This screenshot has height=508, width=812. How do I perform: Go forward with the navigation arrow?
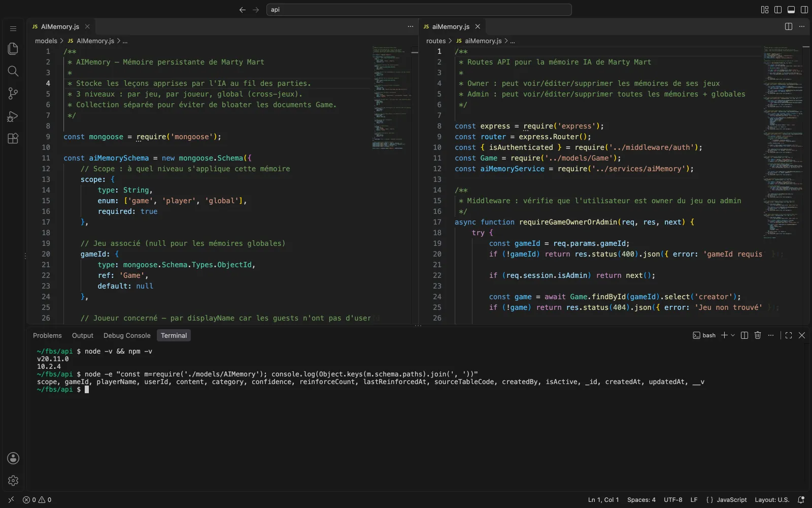(256, 10)
